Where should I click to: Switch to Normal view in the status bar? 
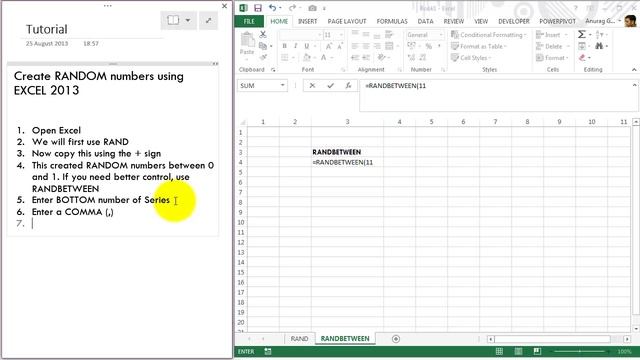tap(499, 351)
